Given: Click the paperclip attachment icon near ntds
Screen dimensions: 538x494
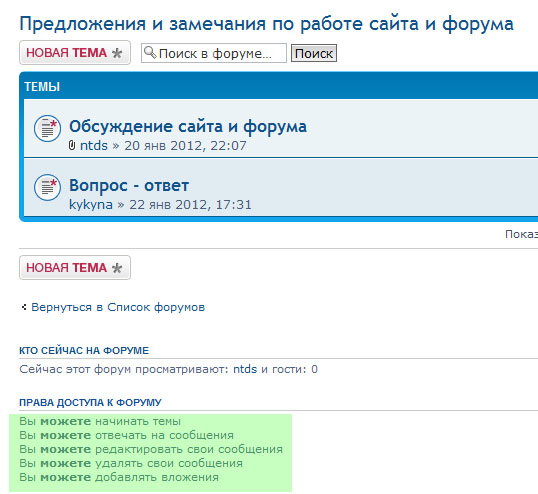Looking at the screenshot, I should (72, 145).
